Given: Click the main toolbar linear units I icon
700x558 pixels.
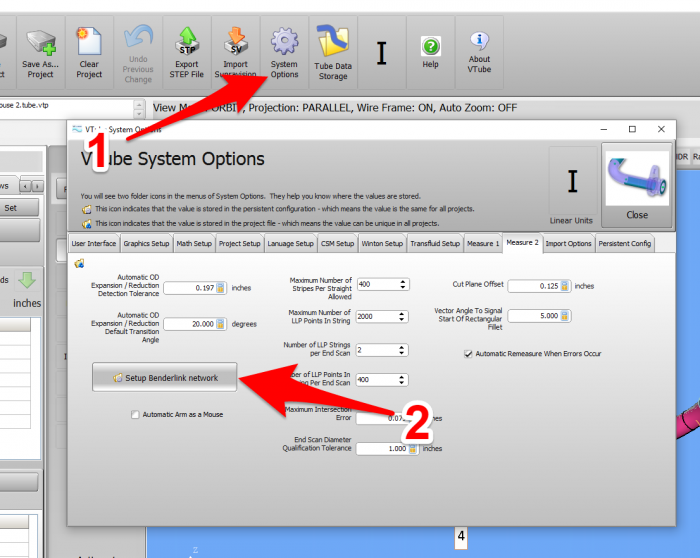Looking at the screenshot, I should coord(382,53).
